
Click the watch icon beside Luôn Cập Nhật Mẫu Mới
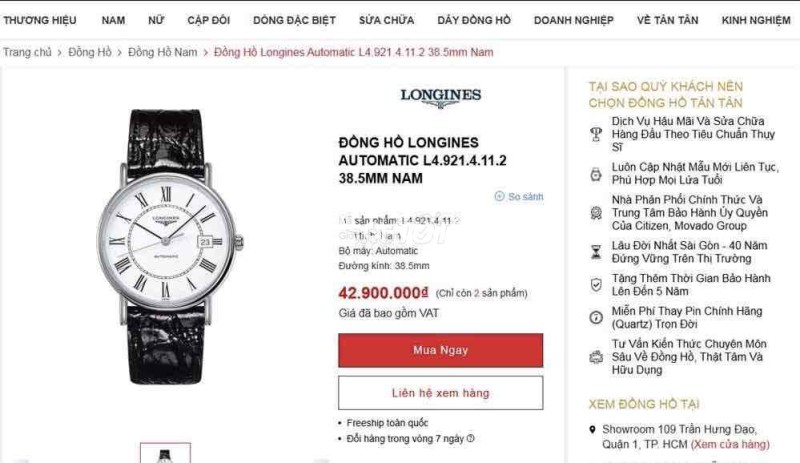[x=596, y=174]
